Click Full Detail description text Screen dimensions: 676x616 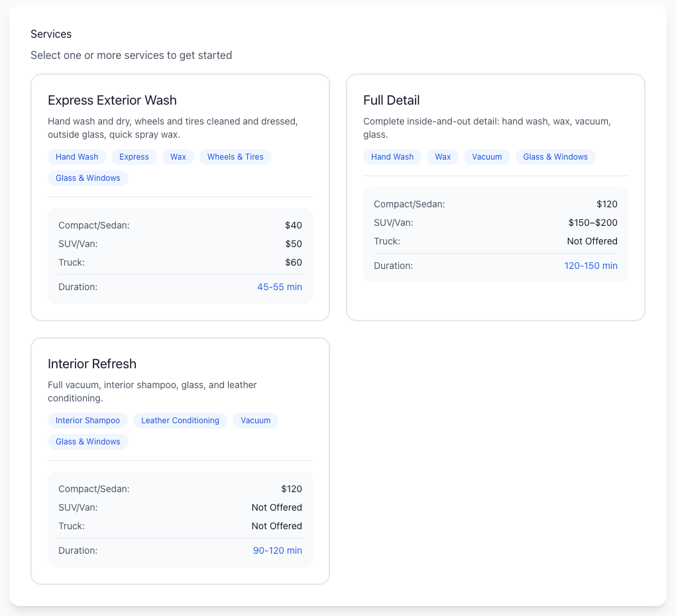pyautogui.click(x=486, y=128)
